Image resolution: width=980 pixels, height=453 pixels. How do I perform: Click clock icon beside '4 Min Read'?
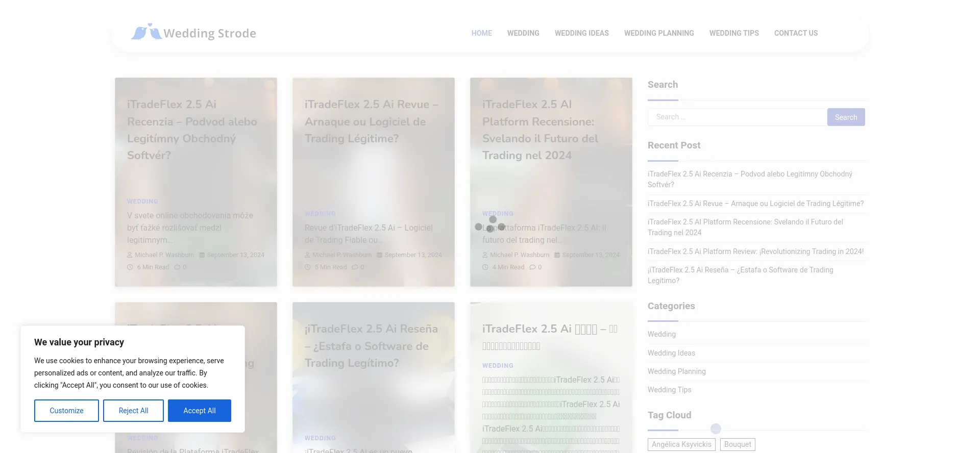click(485, 267)
